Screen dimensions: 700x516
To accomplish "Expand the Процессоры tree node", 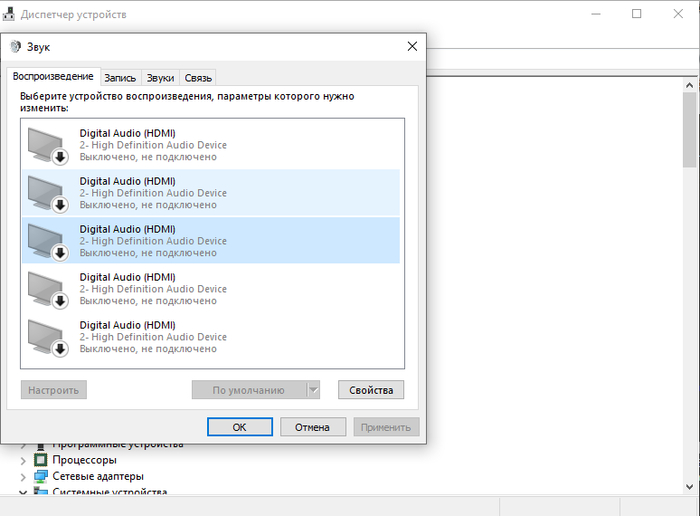I will point(23,460).
